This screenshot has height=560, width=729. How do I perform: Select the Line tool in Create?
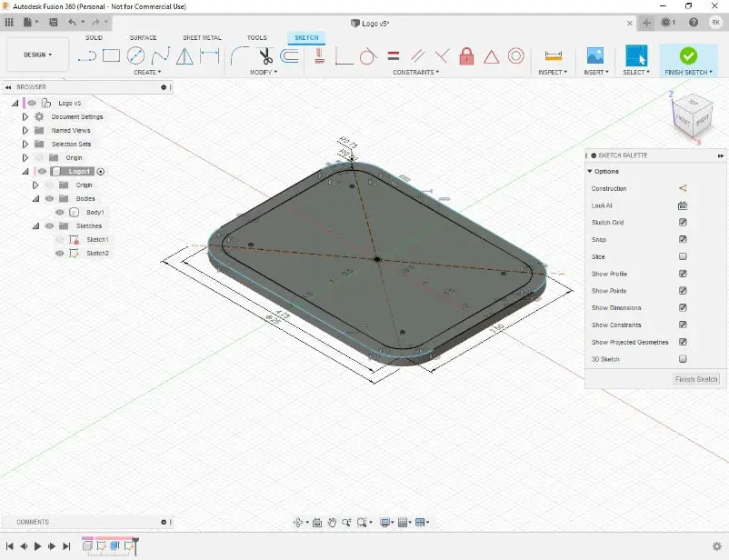coord(87,56)
